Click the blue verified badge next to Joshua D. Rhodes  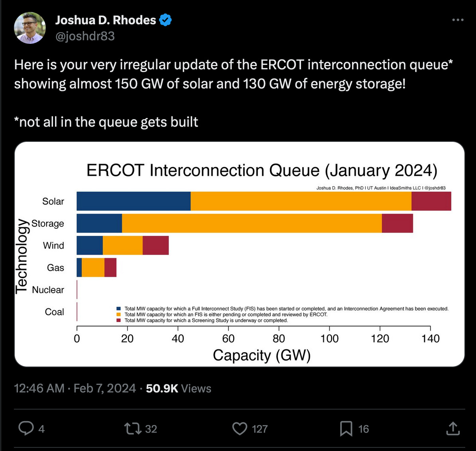tap(165, 20)
